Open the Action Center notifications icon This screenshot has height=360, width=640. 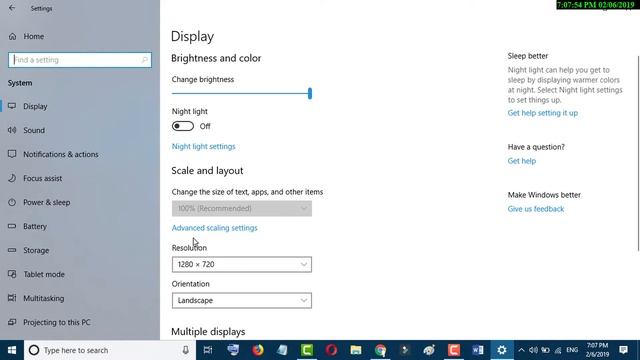tap(623, 350)
